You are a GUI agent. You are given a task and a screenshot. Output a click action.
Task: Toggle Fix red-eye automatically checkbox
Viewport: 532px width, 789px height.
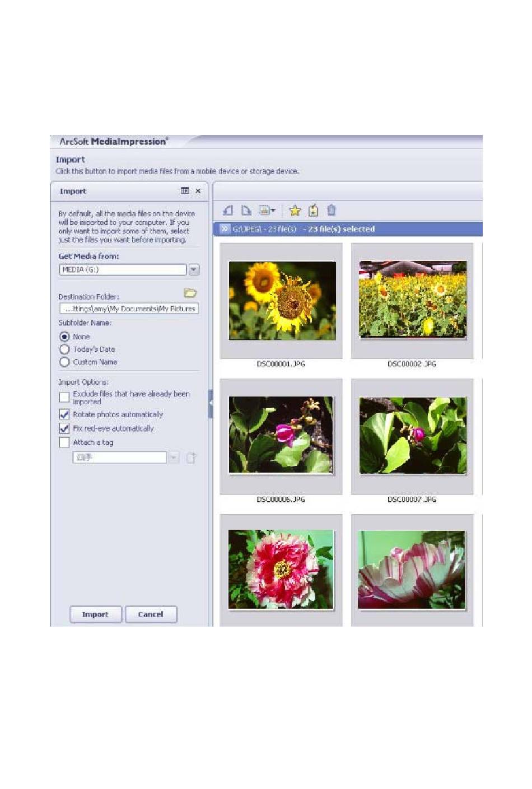64,428
